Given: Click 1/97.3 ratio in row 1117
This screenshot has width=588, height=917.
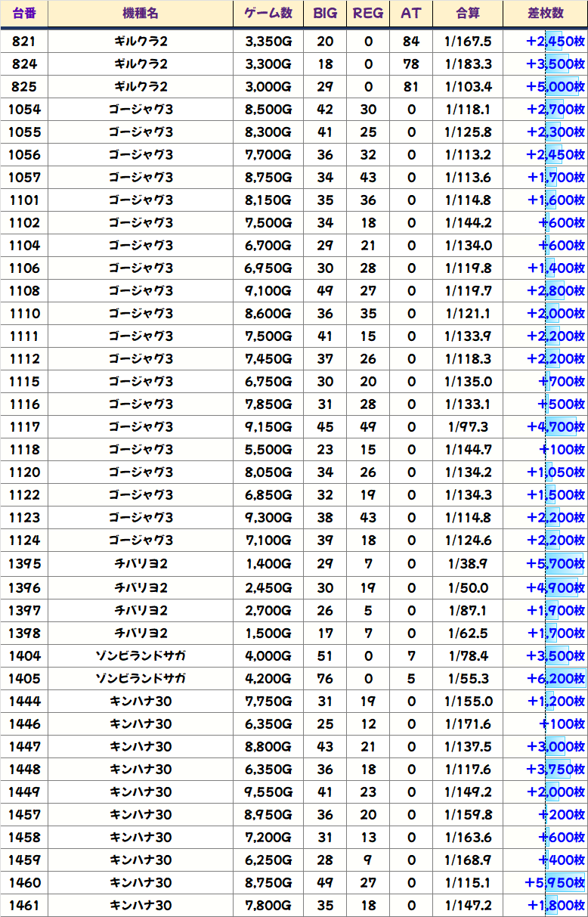Looking at the screenshot, I should [x=468, y=427].
